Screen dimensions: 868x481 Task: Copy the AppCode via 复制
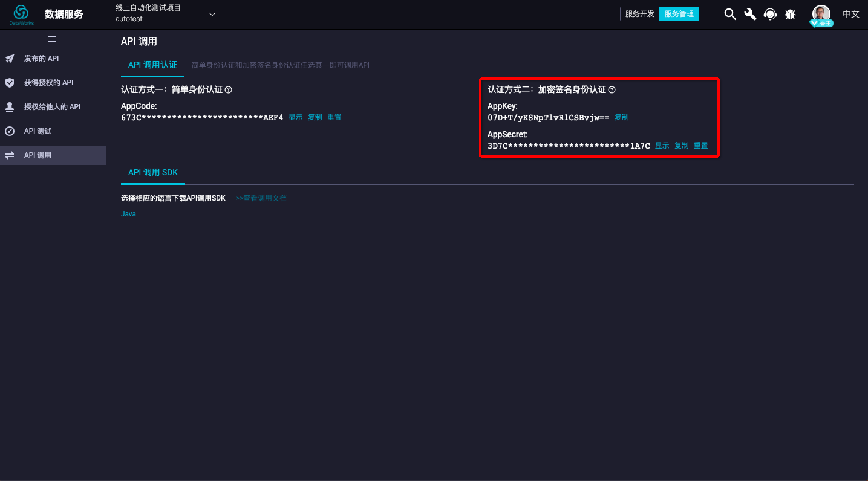click(x=315, y=117)
